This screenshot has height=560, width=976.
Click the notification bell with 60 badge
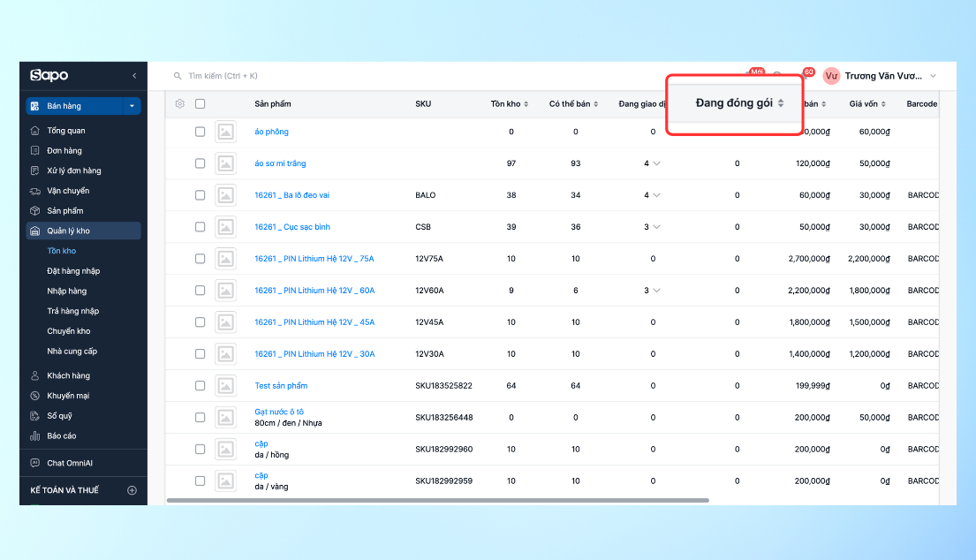tap(803, 76)
